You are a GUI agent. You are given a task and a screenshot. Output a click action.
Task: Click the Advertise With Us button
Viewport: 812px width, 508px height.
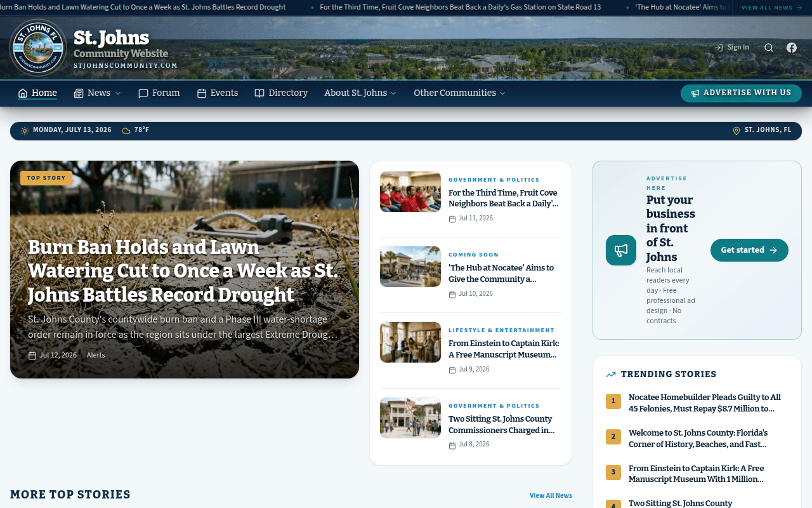coord(741,93)
